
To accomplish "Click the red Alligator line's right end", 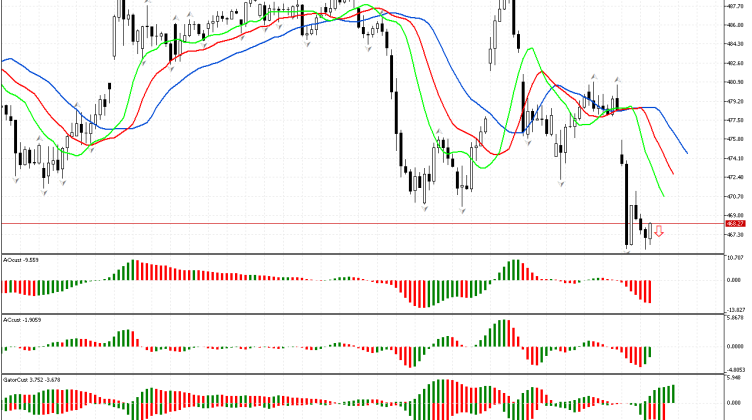I will (x=673, y=173).
